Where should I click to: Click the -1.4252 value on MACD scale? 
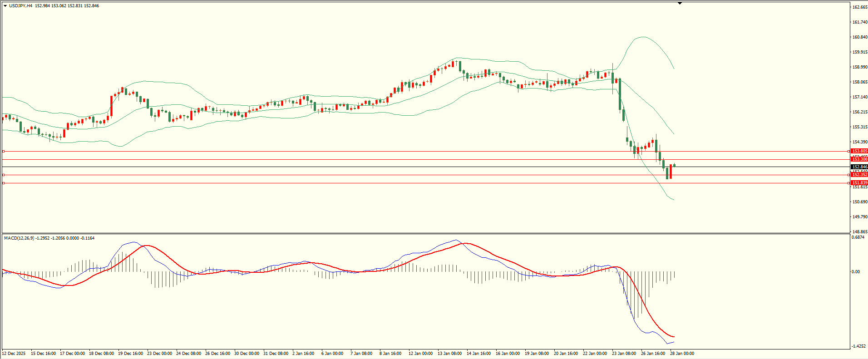point(858,346)
